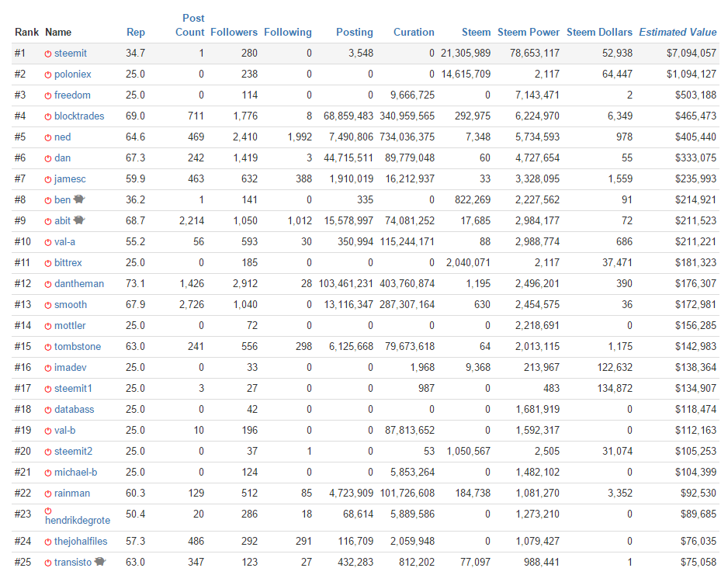The height and width of the screenshot is (575, 728).
Task: Click the Following column header
Action: 288,32
